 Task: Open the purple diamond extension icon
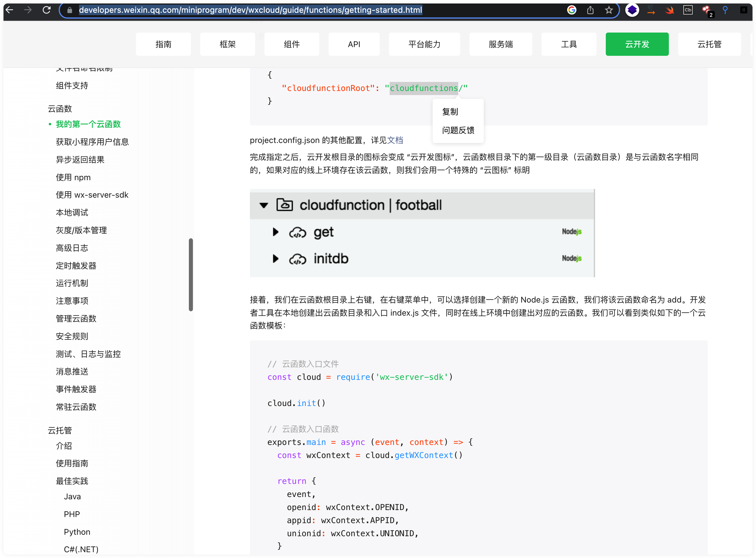(x=632, y=10)
